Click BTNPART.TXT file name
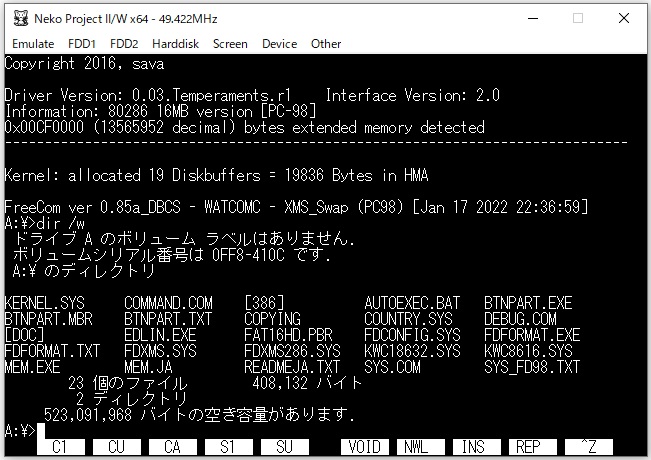This screenshot has width=651, height=460. [x=168, y=319]
